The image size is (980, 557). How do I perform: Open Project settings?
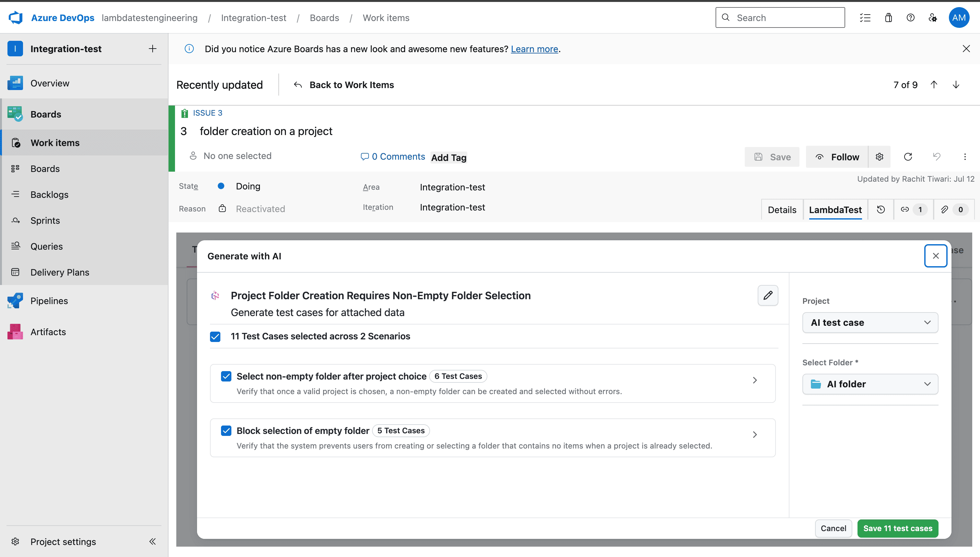63,541
